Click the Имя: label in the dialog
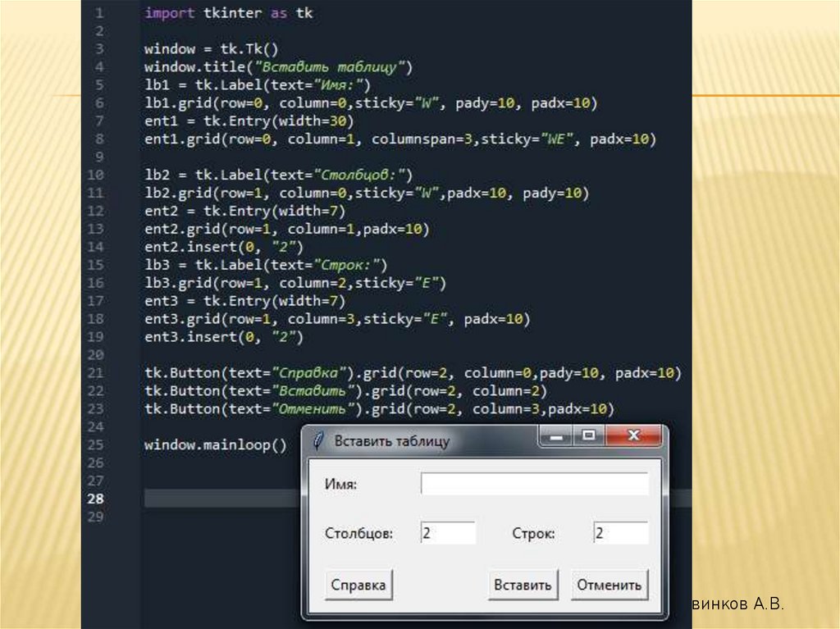 pyautogui.click(x=340, y=485)
